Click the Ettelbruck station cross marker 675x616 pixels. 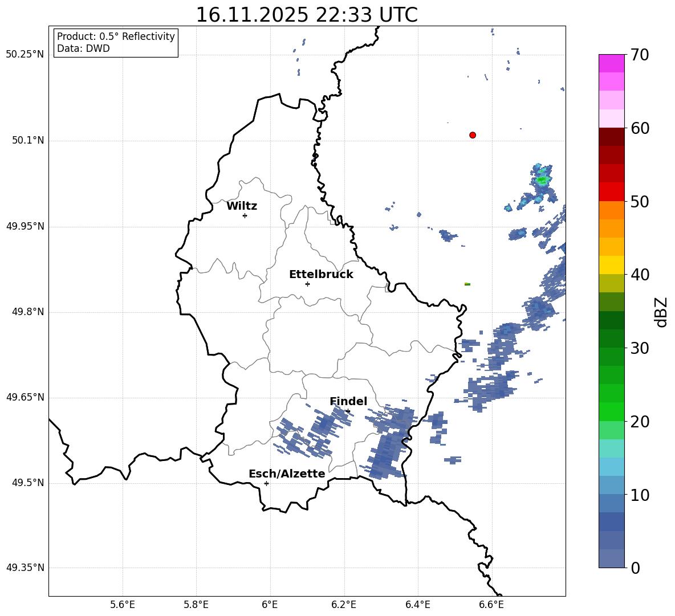click(307, 284)
